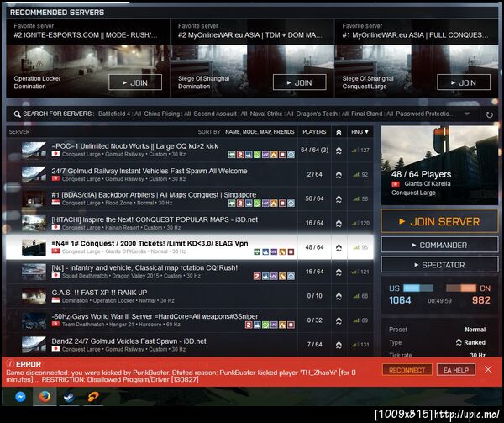Click the =POC=1 server map thumbnail

click(x=34, y=151)
